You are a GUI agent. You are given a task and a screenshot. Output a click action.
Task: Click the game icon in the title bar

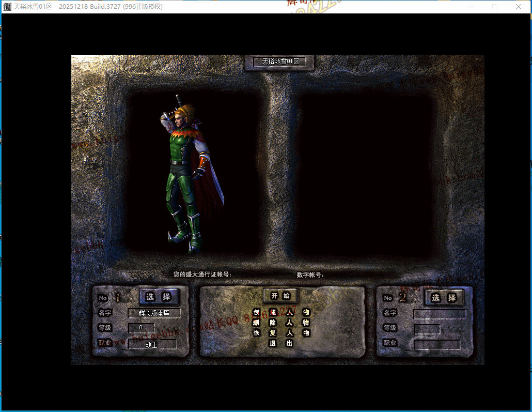point(7,7)
